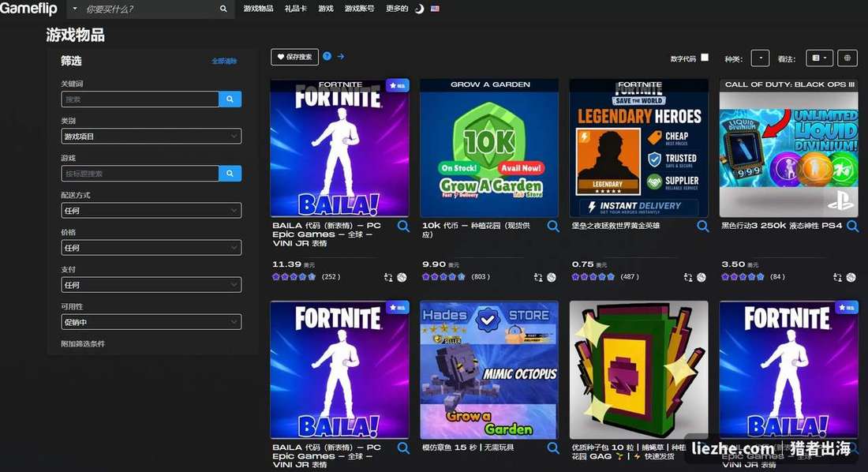
Task: Open BAILA 代码 (新表情) 11.39 listing title
Action: [327, 234]
